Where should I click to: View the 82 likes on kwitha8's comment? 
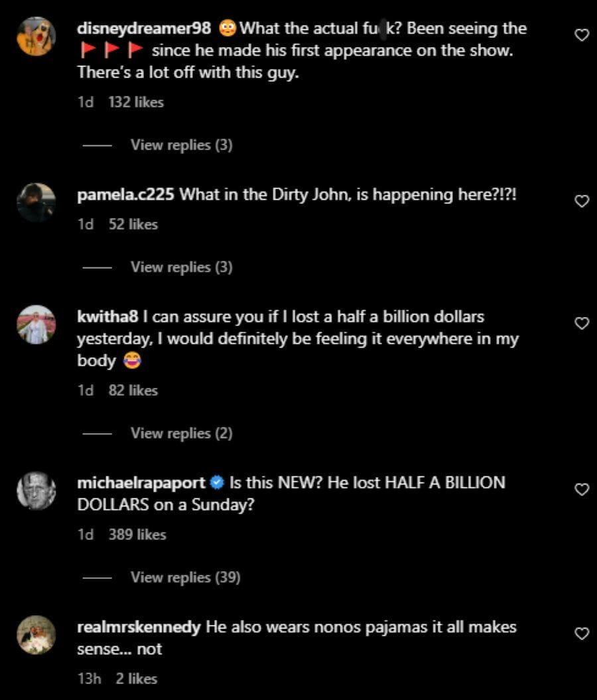pos(133,390)
